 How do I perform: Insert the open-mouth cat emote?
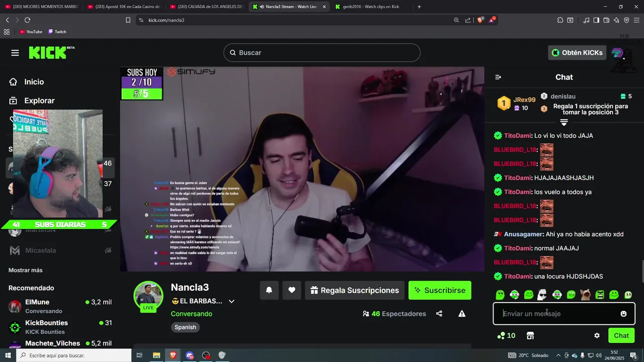click(585, 295)
